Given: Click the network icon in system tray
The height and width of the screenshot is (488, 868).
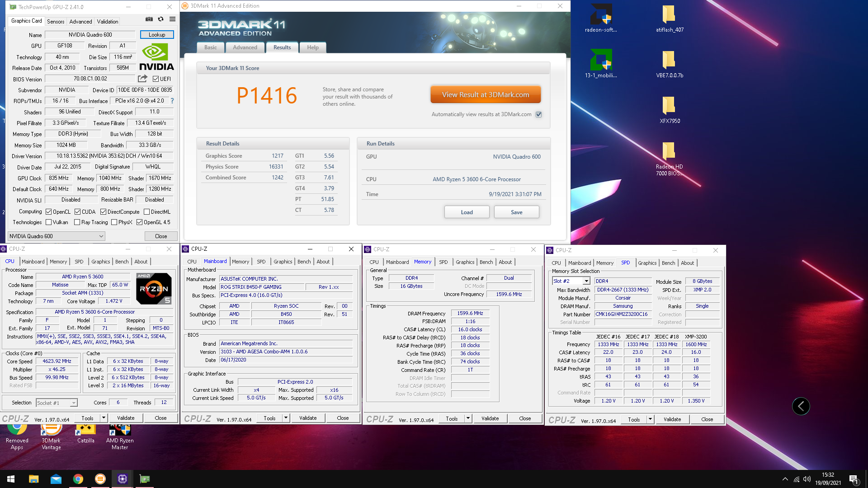Looking at the screenshot, I should (x=796, y=479).
